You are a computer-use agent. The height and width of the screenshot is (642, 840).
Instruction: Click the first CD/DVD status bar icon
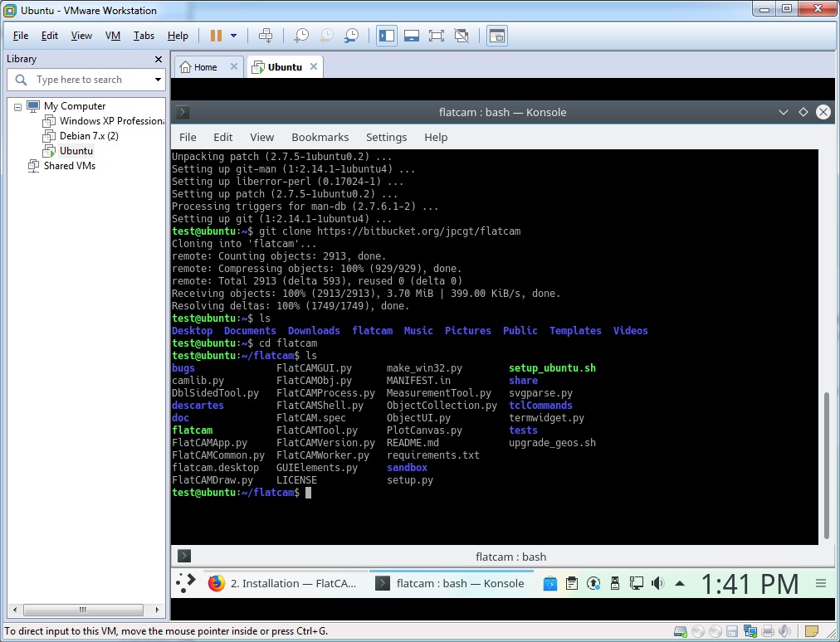click(698, 631)
